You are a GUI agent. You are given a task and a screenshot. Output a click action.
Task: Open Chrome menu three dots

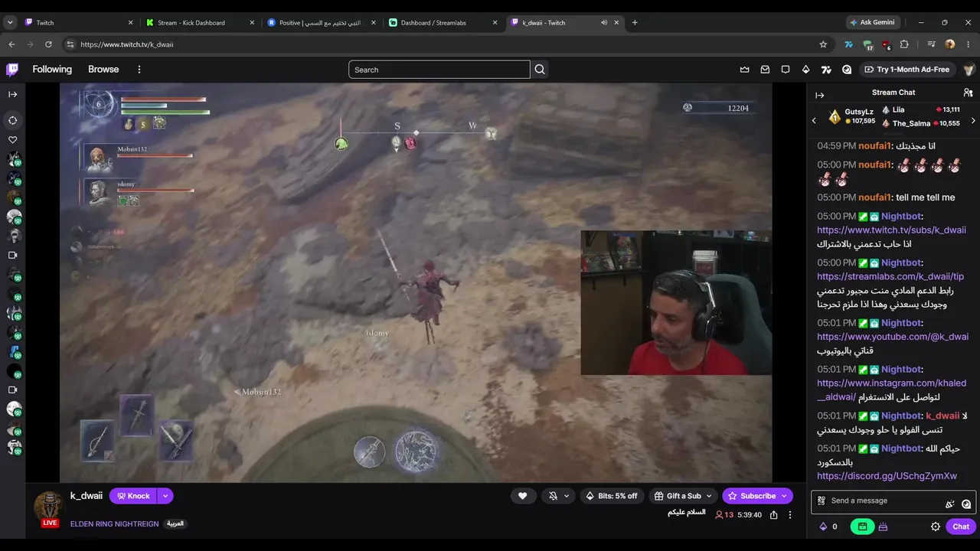click(968, 44)
